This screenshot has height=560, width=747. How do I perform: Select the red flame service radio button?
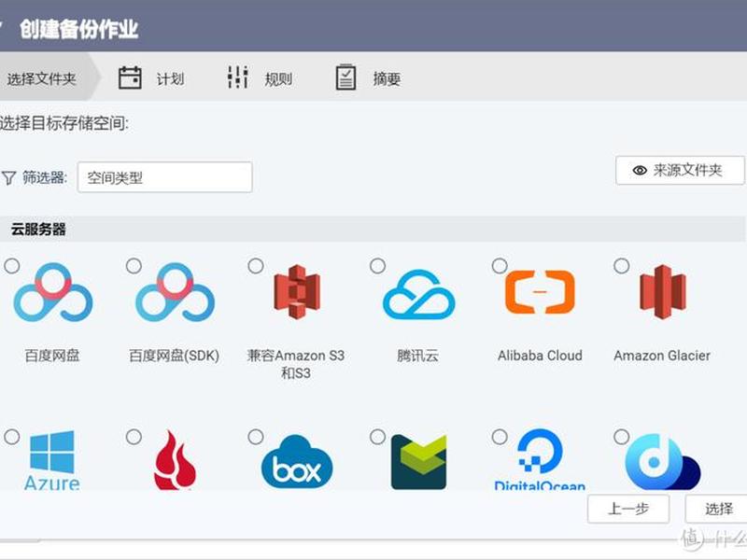[134, 437]
